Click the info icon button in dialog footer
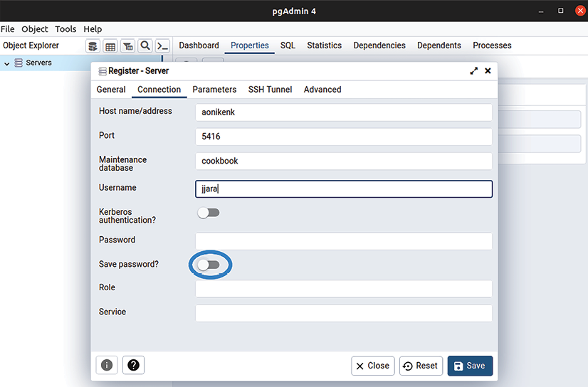Viewport: 588px width, 387px height. coord(107,365)
